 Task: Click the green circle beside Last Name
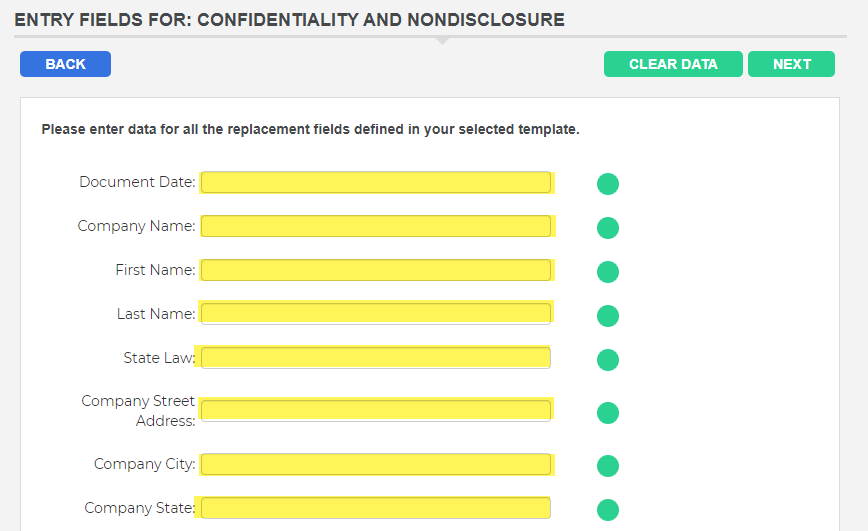tap(608, 316)
